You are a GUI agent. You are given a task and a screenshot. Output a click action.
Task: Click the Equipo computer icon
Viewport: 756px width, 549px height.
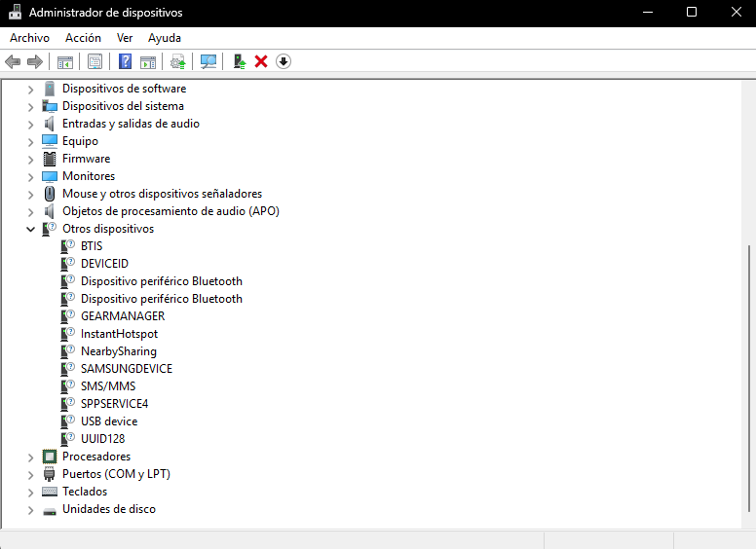pyautogui.click(x=49, y=140)
